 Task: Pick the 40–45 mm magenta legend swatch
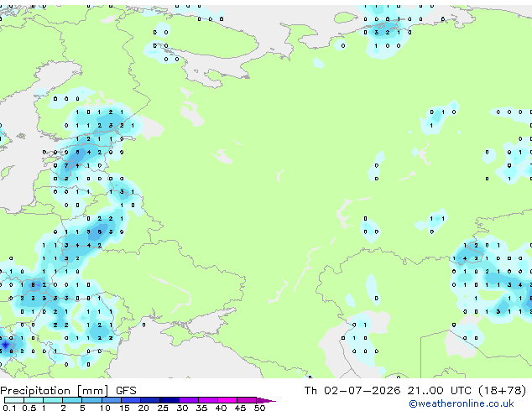tap(227, 400)
